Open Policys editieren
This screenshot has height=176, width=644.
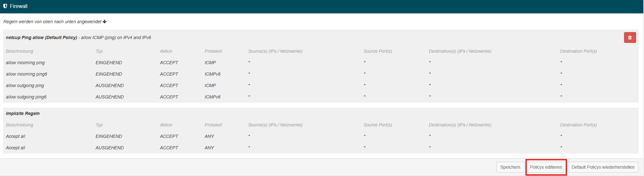tap(546, 167)
